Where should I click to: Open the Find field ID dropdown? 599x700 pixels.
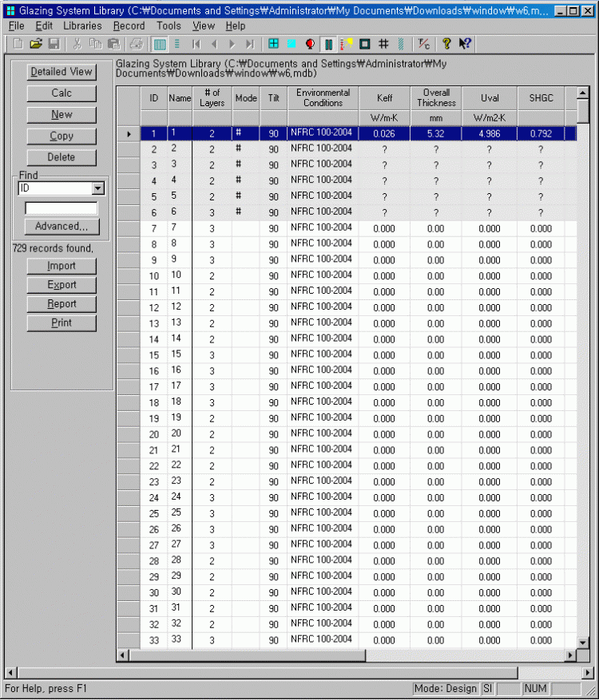98,188
